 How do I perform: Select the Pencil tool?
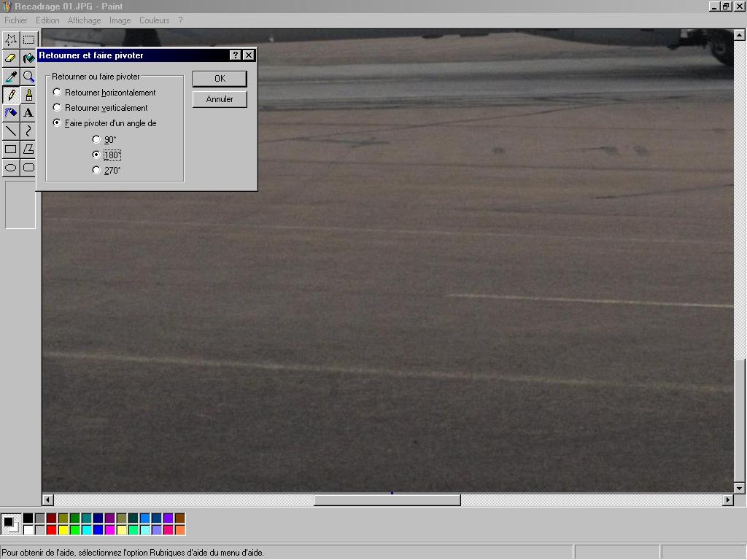(11, 95)
